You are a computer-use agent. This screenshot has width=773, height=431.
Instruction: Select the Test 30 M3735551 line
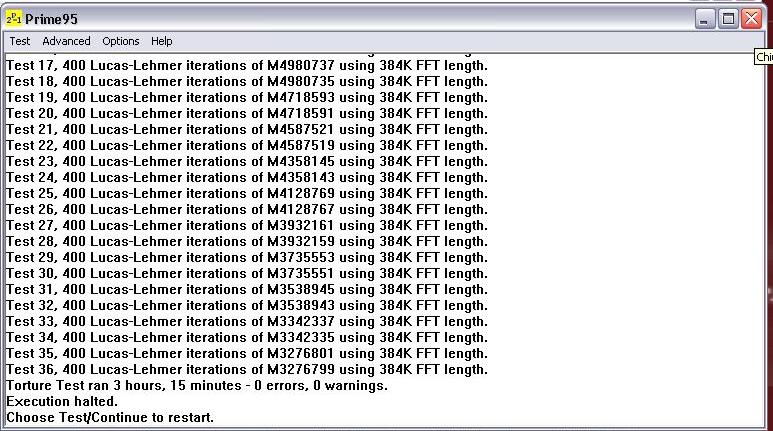pos(246,273)
